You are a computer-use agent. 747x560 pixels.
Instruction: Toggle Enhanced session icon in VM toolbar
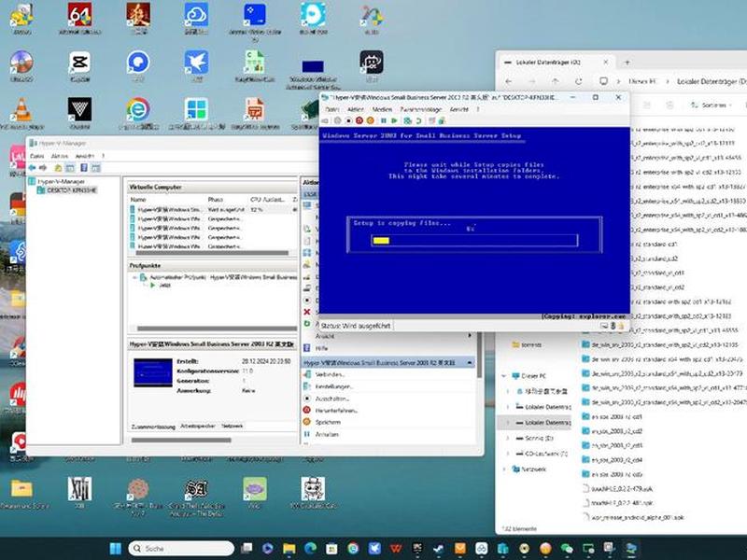[431, 121]
